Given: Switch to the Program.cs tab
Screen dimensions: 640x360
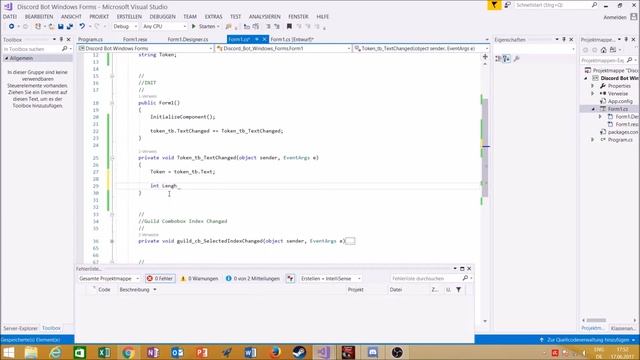Looking at the screenshot, I should click(90, 40).
